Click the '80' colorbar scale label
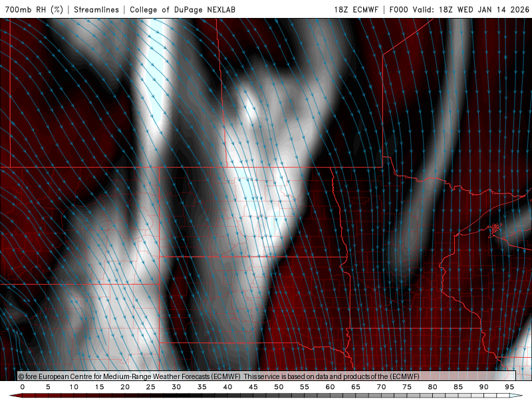 click(433, 387)
